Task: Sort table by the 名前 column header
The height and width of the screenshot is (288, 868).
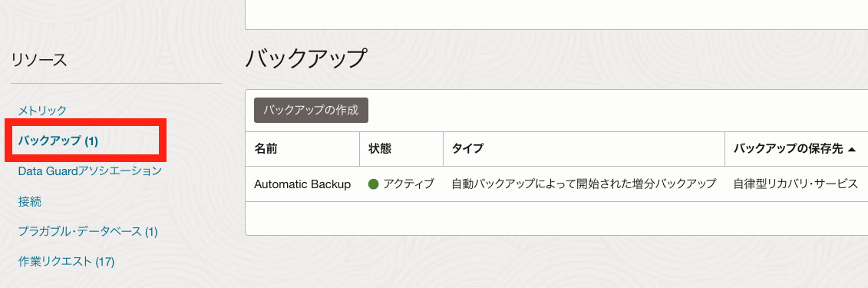Action: tap(266, 149)
